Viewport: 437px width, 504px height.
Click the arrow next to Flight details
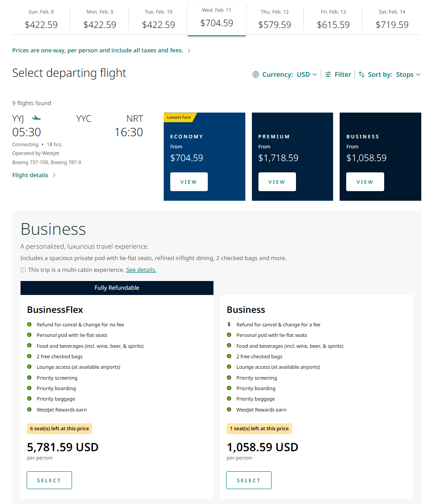[x=54, y=175]
